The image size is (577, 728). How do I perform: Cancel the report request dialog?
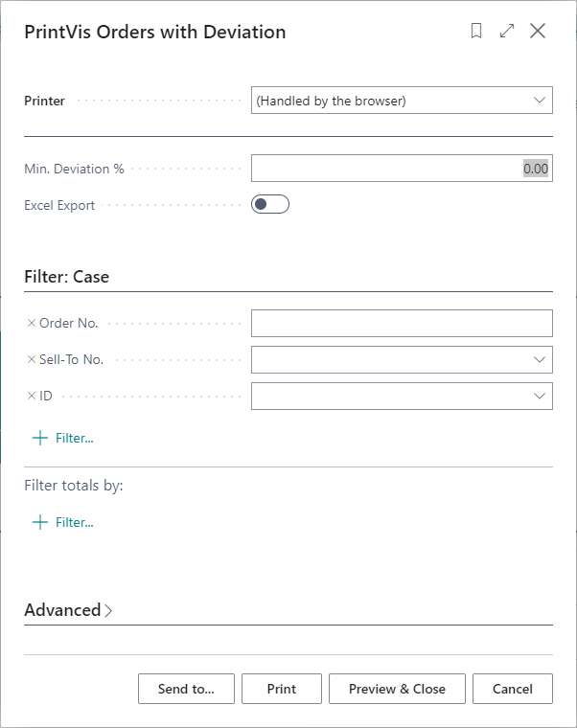coord(512,689)
